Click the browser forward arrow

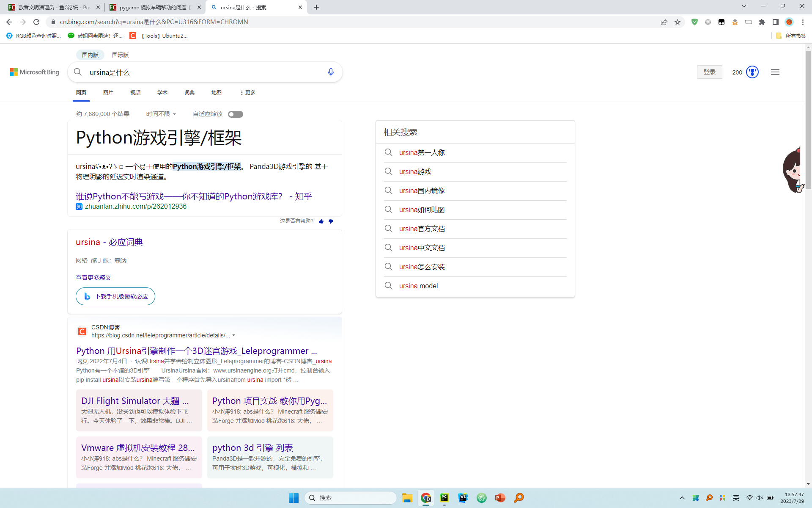pos(23,22)
